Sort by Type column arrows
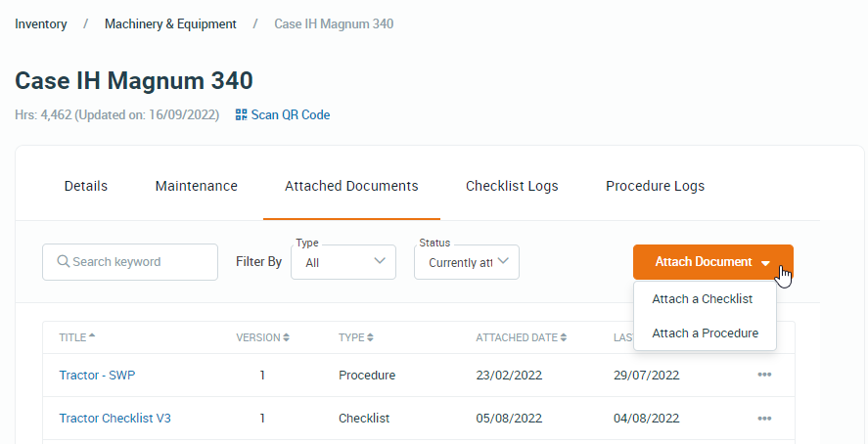868x444 pixels. click(x=371, y=338)
